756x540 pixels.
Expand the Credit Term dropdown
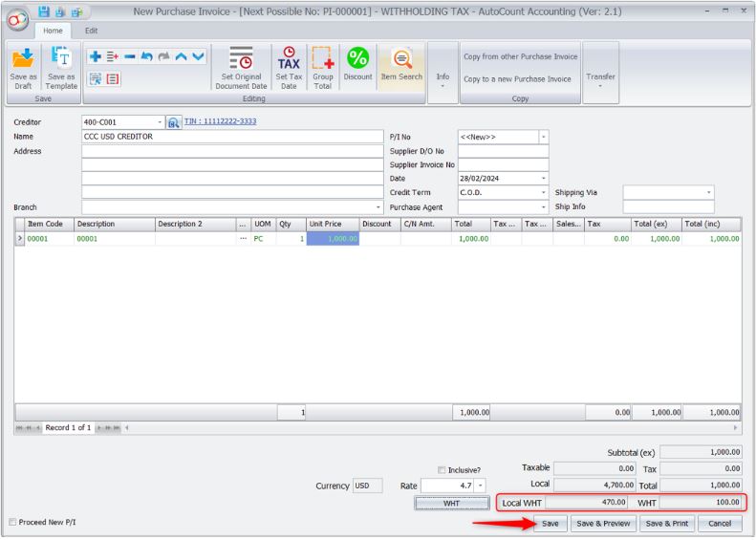point(544,192)
